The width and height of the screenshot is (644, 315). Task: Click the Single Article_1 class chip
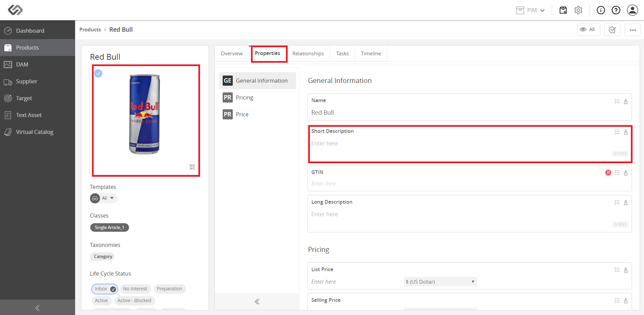109,228
